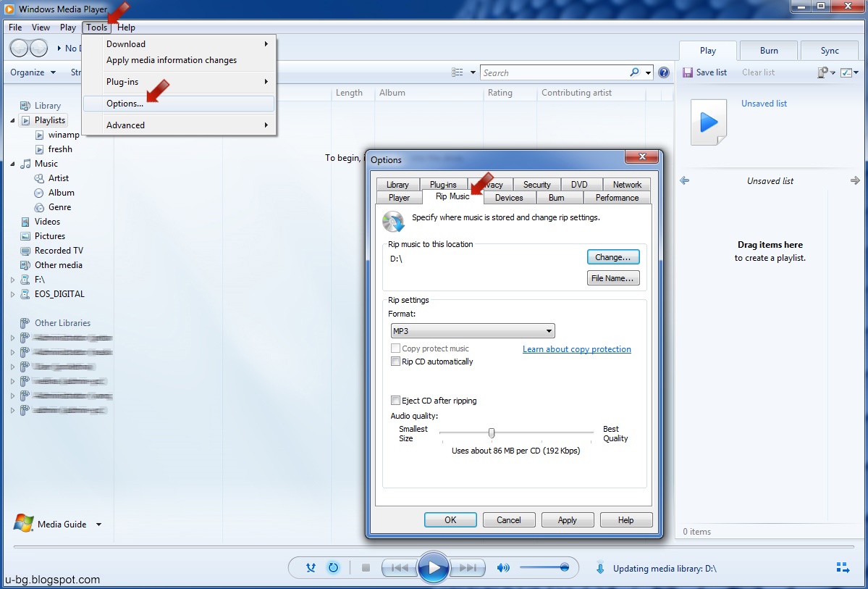The width and height of the screenshot is (868, 589).
Task: Toggle shuffle playback mode
Action: [x=311, y=567]
